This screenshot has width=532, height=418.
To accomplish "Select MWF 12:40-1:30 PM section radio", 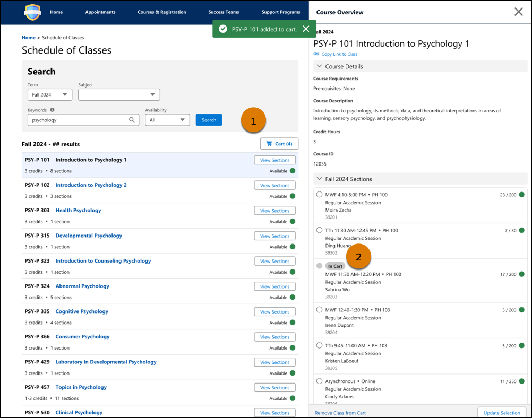I will (x=319, y=310).
